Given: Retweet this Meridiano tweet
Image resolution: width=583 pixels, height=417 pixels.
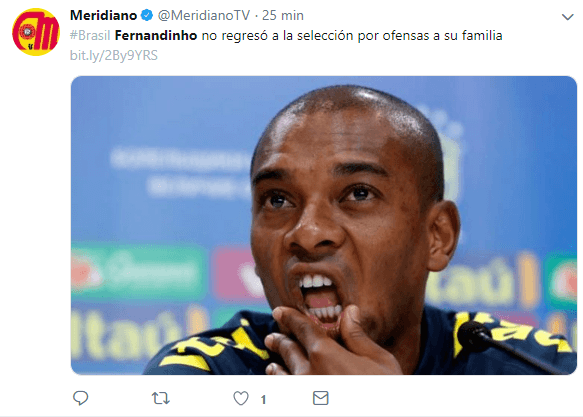Looking at the screenshot, I should [161, 398].
